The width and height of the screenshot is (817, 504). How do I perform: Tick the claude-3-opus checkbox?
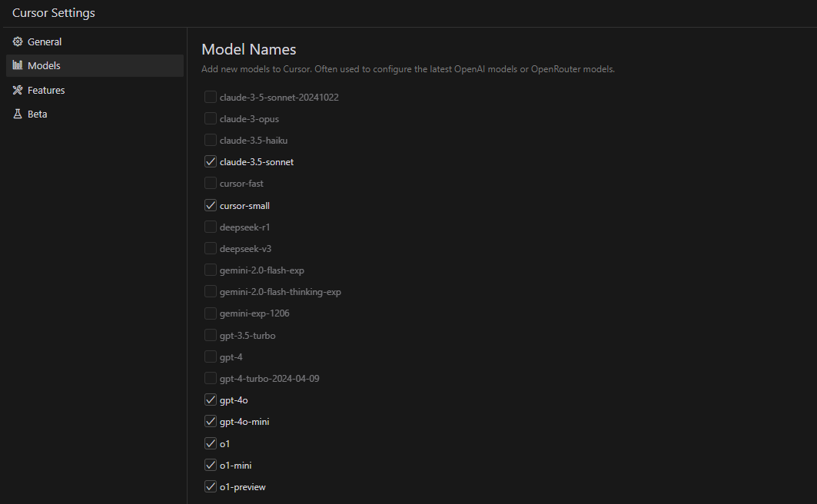click(x=211, y=119)
